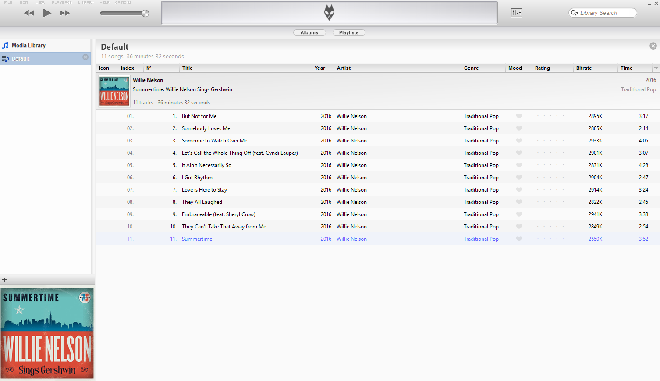The height and width of the screenshot is (381, 660).
Task: Skip to the next track
Action: point(64,13)
